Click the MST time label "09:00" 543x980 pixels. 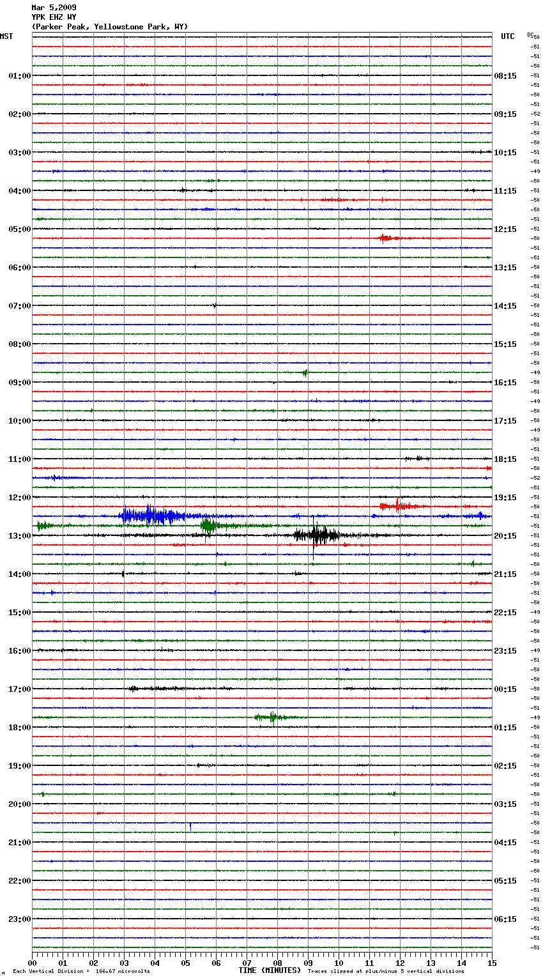20,383
